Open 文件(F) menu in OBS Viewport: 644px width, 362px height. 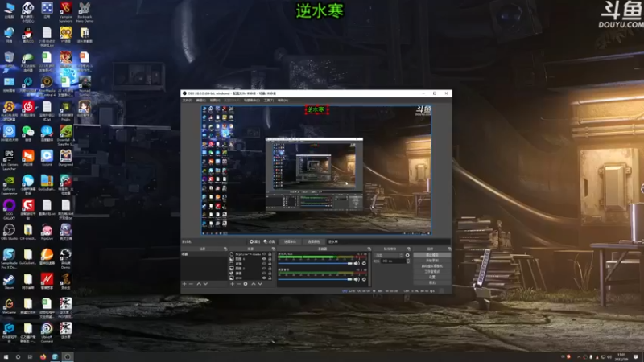click(x=188, y=100)
